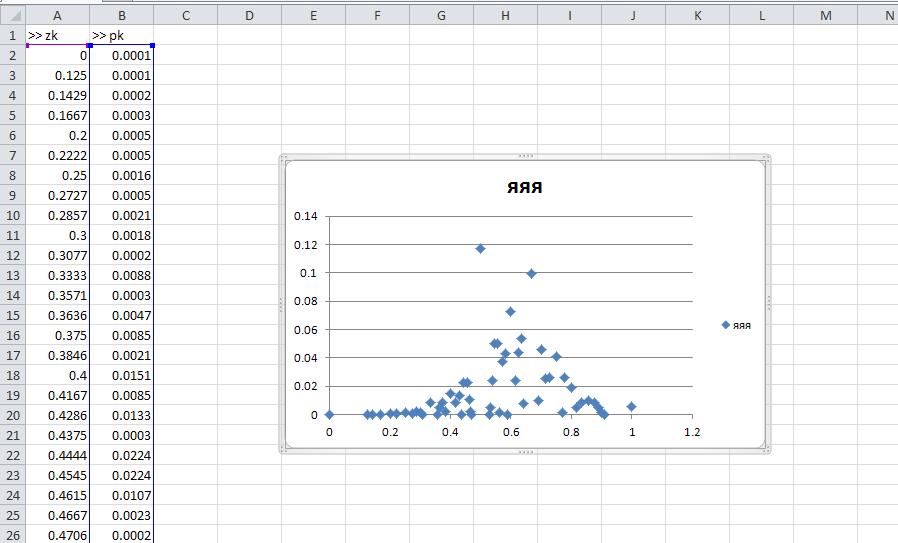Select column F header
The height and width of the screenshot is (543, 898).
pos(377,15)
